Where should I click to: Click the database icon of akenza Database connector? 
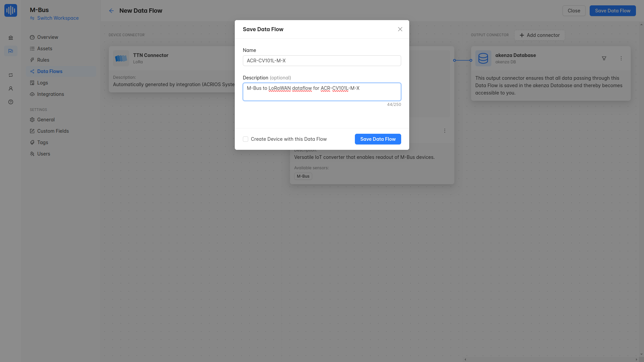483,58
